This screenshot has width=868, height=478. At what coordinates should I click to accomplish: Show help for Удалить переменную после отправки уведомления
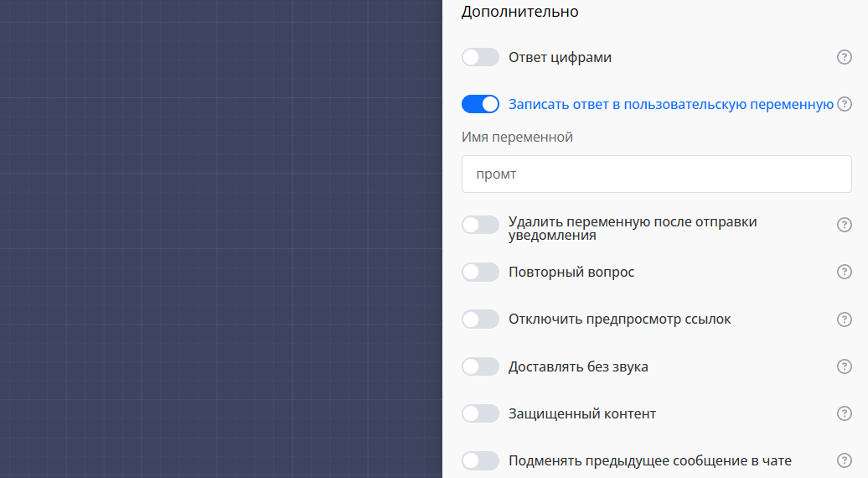point(845,225)
